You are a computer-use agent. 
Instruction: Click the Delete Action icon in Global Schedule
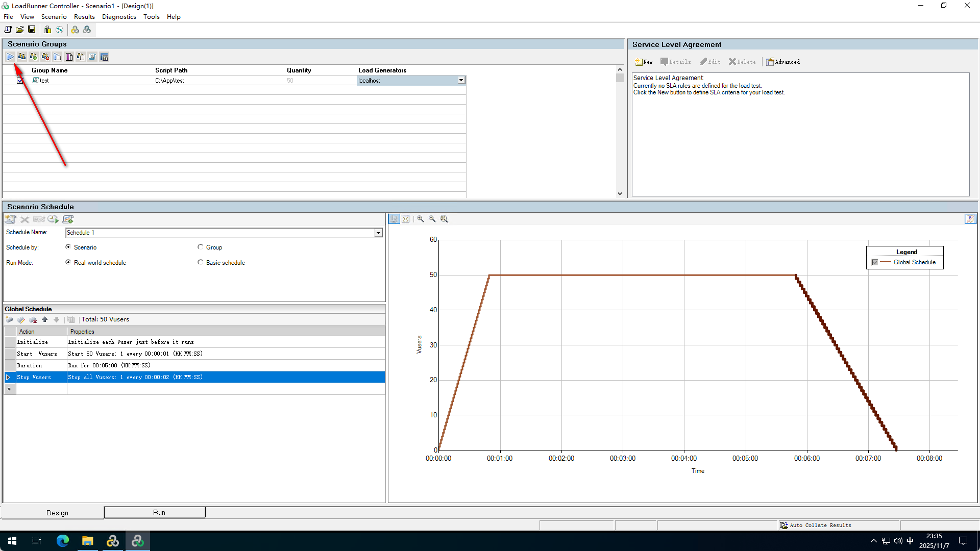pyautogui.click(x=33, y=320)
